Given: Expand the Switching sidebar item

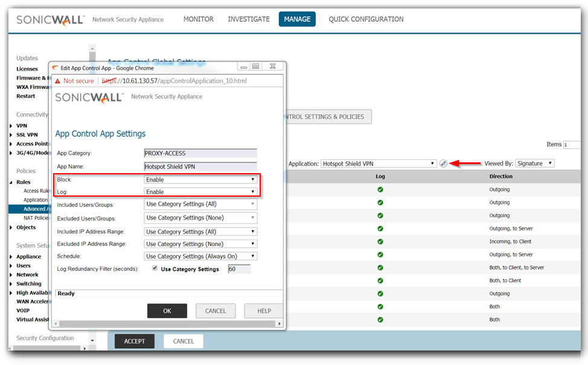Looking at the screenshot, I should pyautogui.click(x=11, y=284).
